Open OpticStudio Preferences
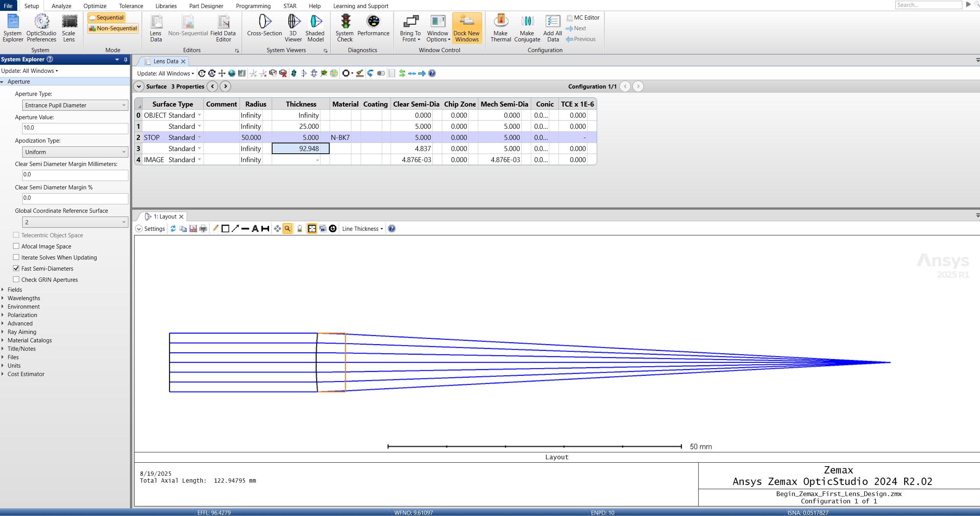Viewport: 980px width, 516px height. 41,27
